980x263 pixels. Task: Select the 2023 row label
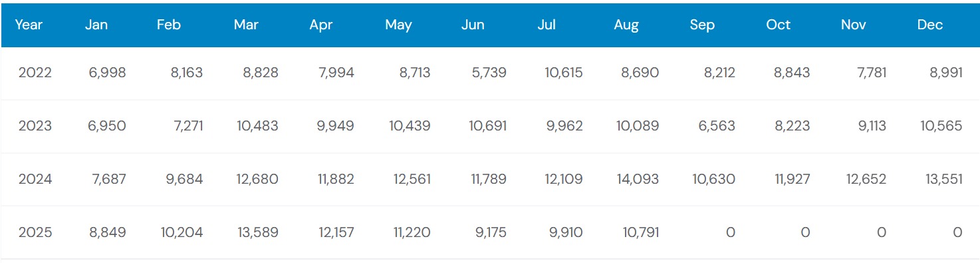coord(35,126)
